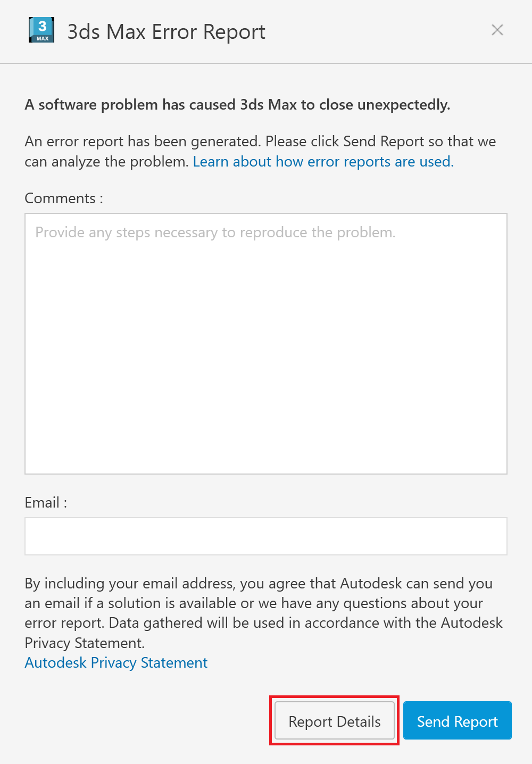Select the 3ds Max logo in the title bar
This screenshot has width=532, height=764.
[41, 30]
